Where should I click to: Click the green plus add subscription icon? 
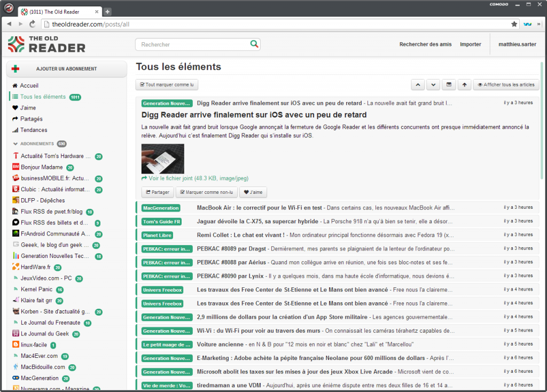pyautogui.click(x=15, y=69)
